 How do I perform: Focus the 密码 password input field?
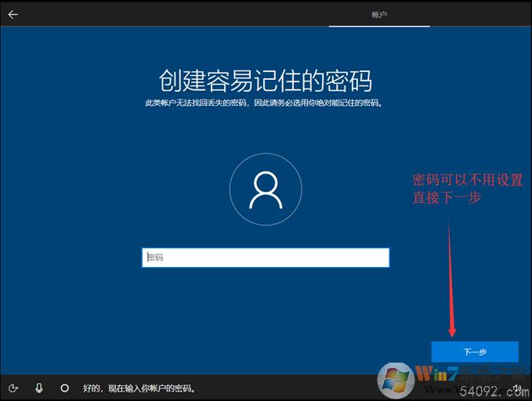point(266,258)
